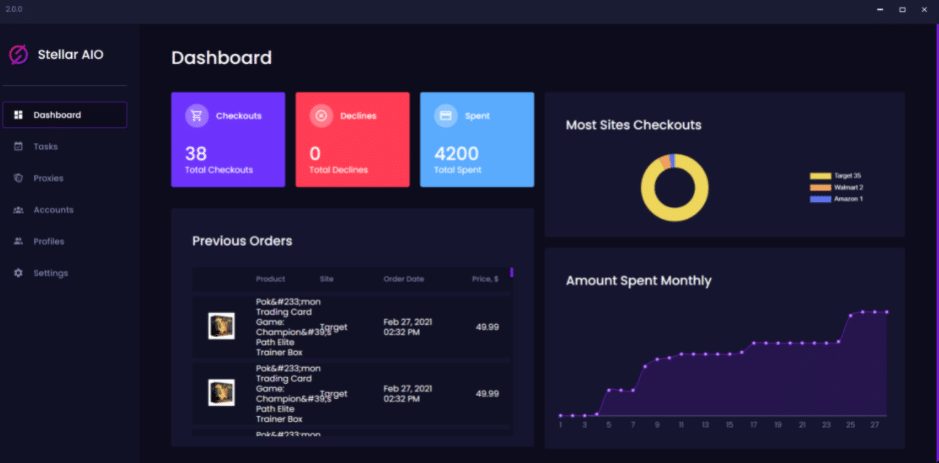Click the circled X icon on Declines card

click(321, 116)
